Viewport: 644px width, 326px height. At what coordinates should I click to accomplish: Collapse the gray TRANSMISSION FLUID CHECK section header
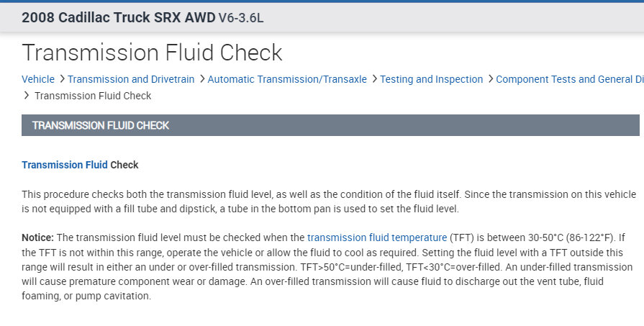click(330, 125)
